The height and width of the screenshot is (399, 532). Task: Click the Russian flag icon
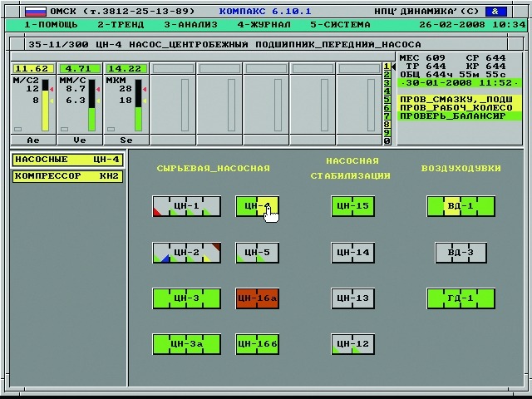(35, 12)
